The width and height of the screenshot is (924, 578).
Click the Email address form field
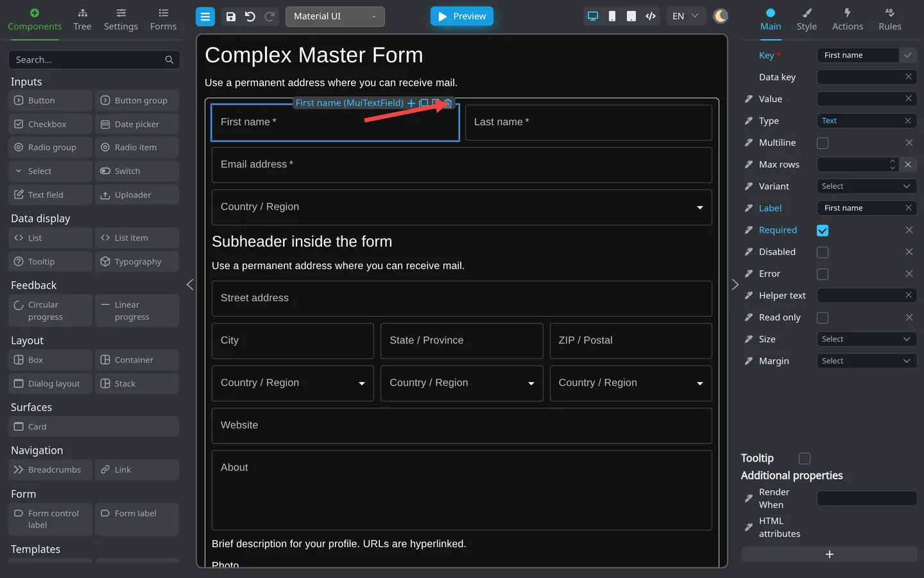(x=462, y=165)
